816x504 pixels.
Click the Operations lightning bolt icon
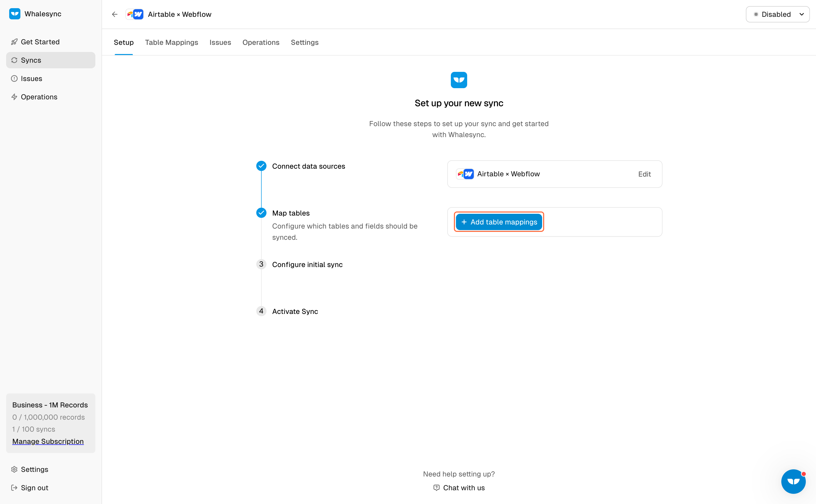click(14, 97)
